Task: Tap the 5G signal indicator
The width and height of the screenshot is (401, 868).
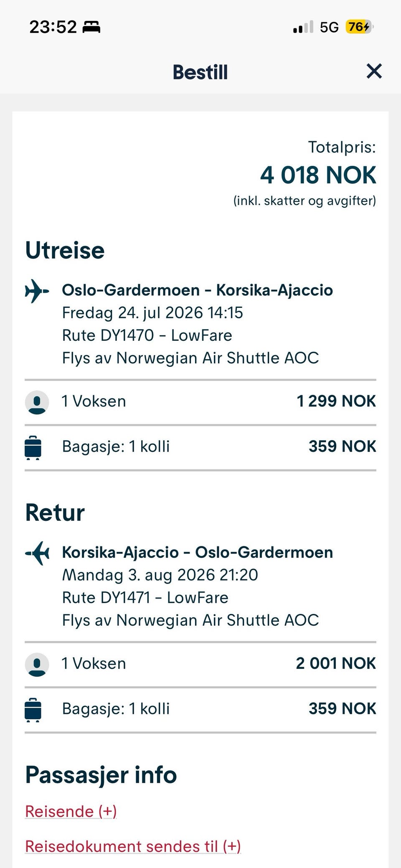Action: point(329,27)
